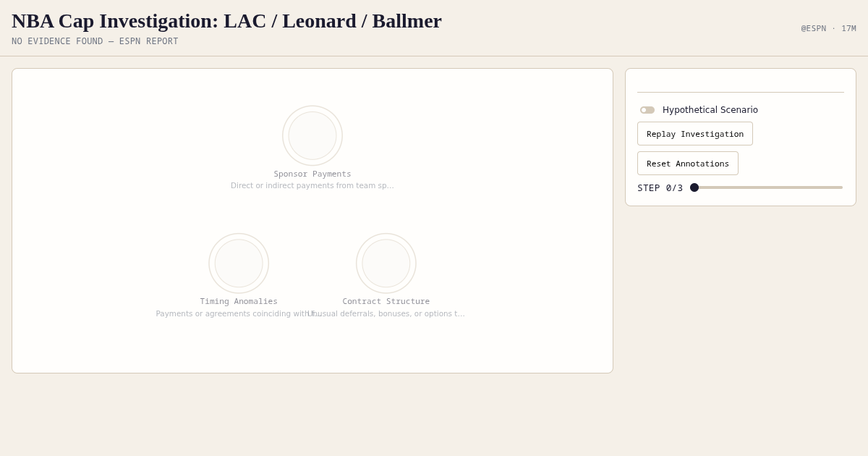Screen dimensions: 868x456
Task: Click the @ESPN · 17M source tag
Action: point(828,29)
